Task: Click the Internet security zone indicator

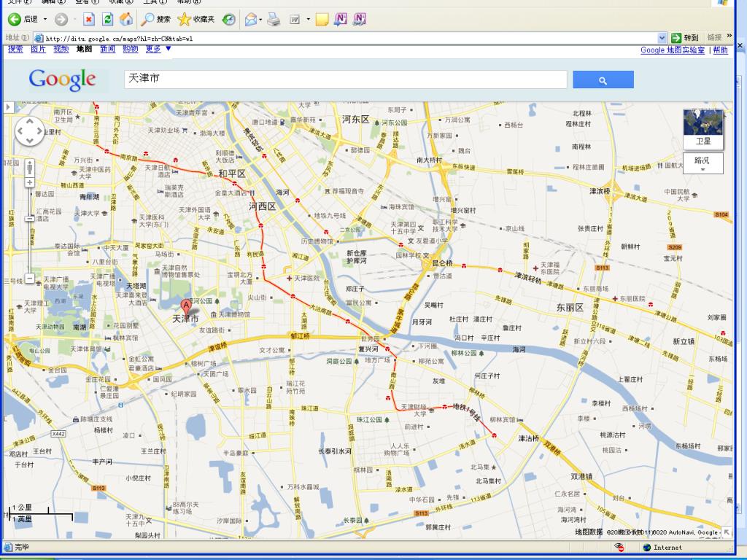Action: [x=662, y=548]
